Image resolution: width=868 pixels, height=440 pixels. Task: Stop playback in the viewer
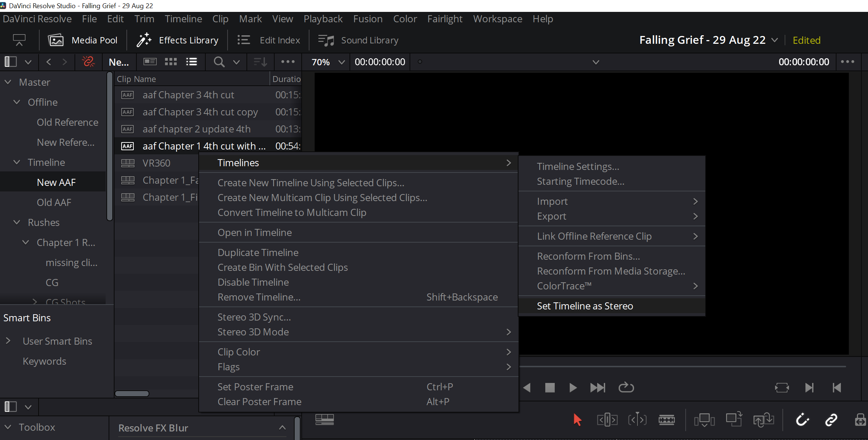click(550, 388)
